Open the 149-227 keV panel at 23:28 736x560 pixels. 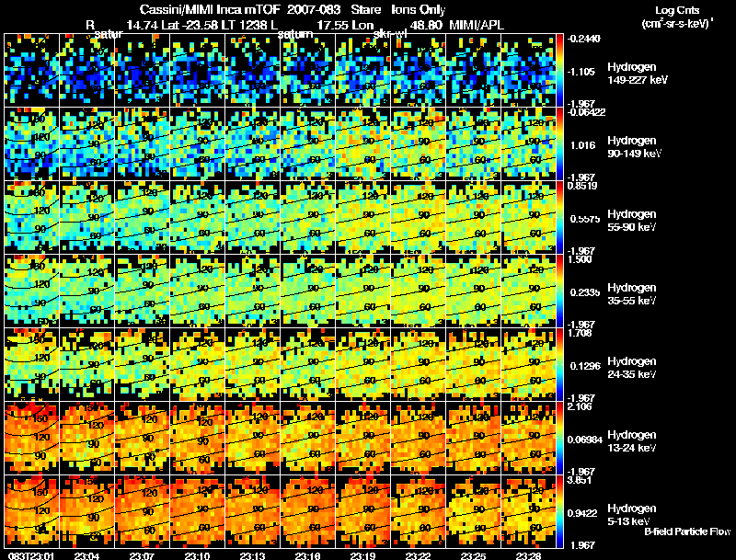click(528, 70)
